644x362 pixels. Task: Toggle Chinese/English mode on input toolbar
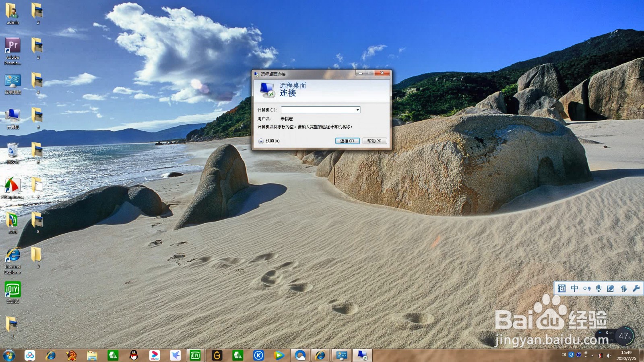coord(574,288)
